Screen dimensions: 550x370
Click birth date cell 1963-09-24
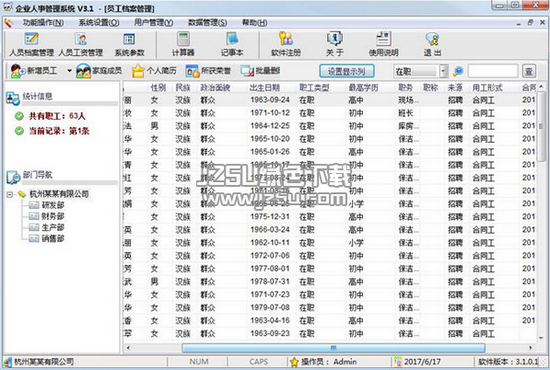(x=270, y=100)
